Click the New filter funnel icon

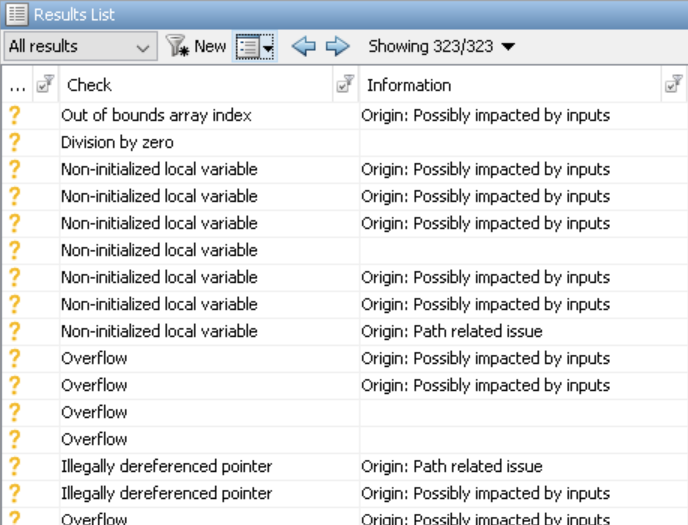(177, 46)
